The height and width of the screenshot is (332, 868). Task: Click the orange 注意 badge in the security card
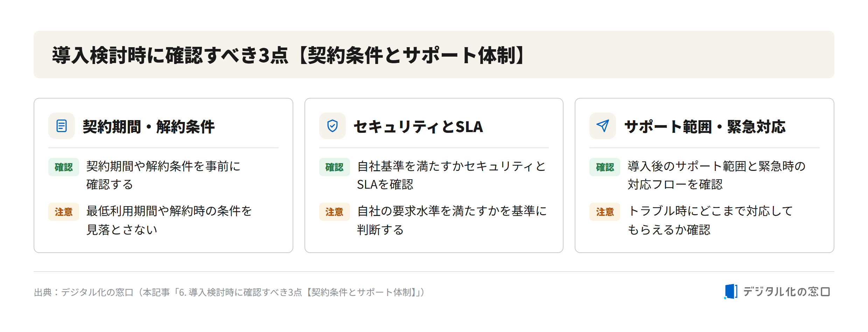pyautogui.click(x=334, y=212)
